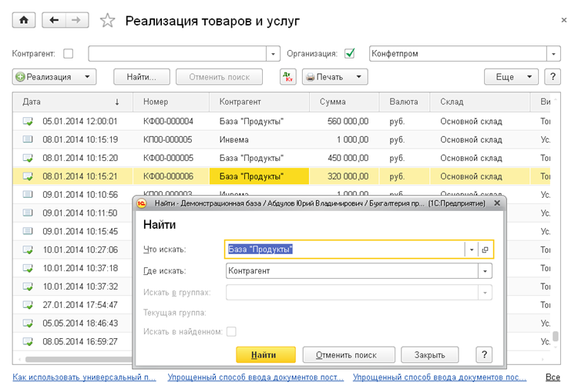Viewport: 578px width, 392px height.
Task: Click document icon for 09.01.2014 10:15:45 row
Action: [28, 231]
